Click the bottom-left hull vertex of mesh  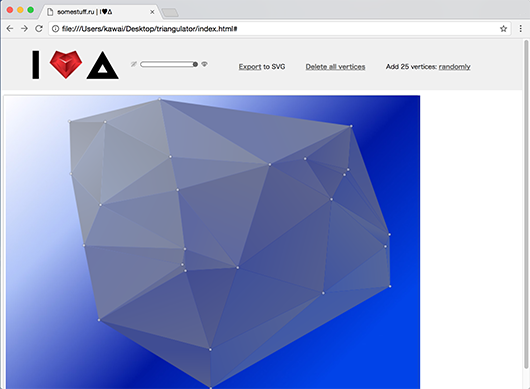pos(99,320)
